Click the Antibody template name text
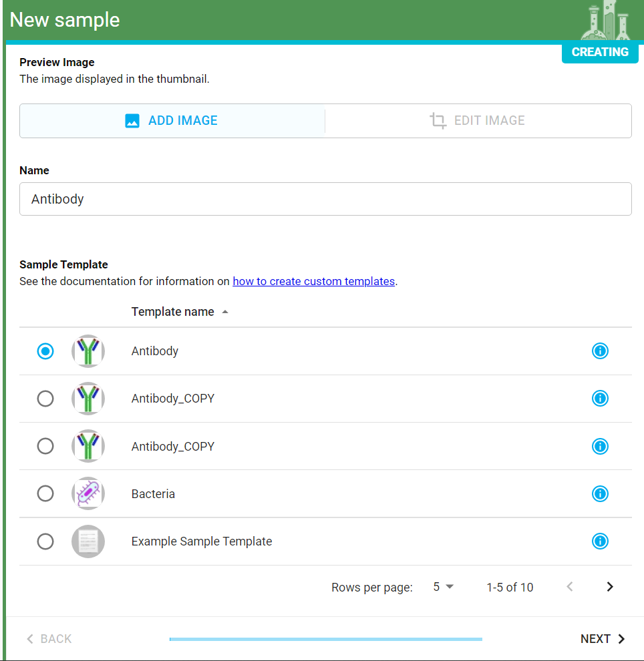This screenshot has height=661, width=644. tap(155, 351)
